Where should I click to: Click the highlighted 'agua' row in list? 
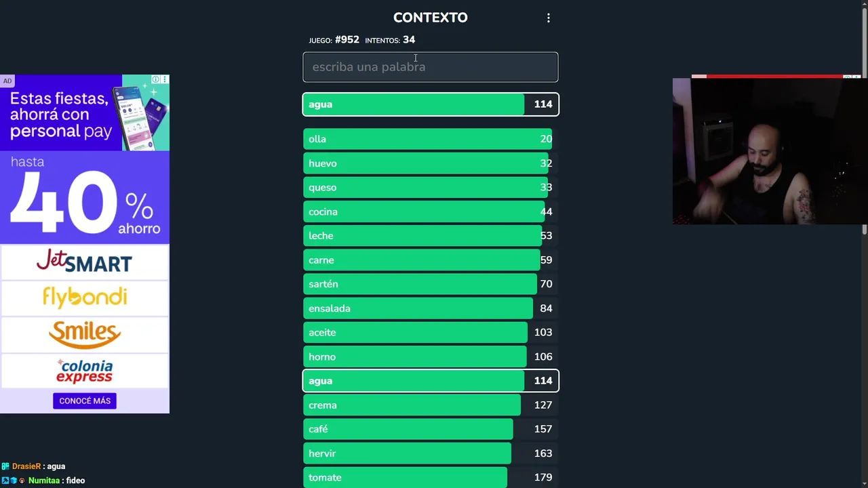430,381
